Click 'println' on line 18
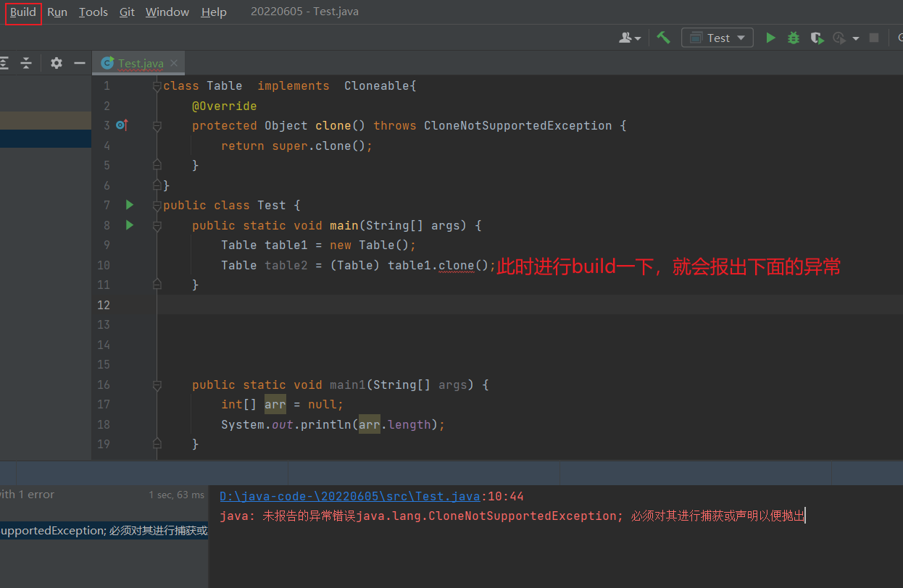The width and height of the screenshot is (903, 588). click(x=326, y=424)
